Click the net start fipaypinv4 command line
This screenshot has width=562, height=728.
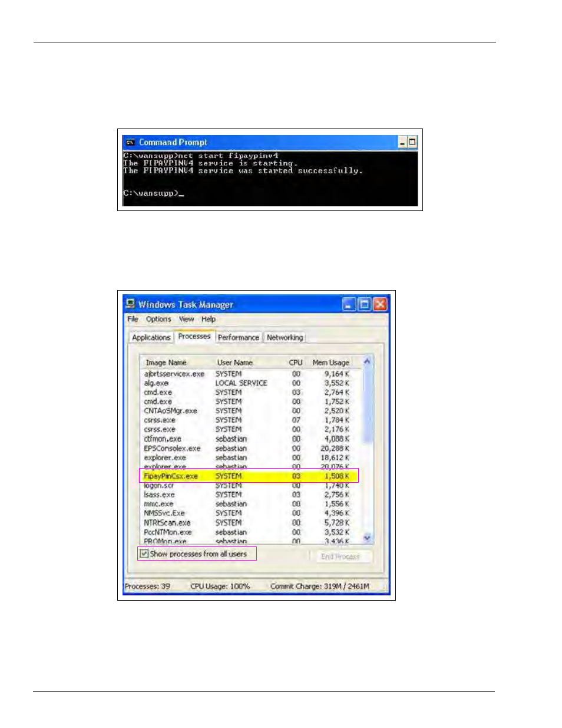point(201,156)
